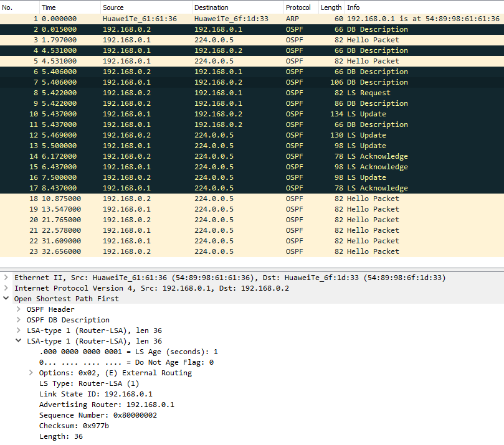The image size is (504, 445).
Task: Expand the OSPF DB Description node
Action: pyautogui.click(x=19, y=320)
